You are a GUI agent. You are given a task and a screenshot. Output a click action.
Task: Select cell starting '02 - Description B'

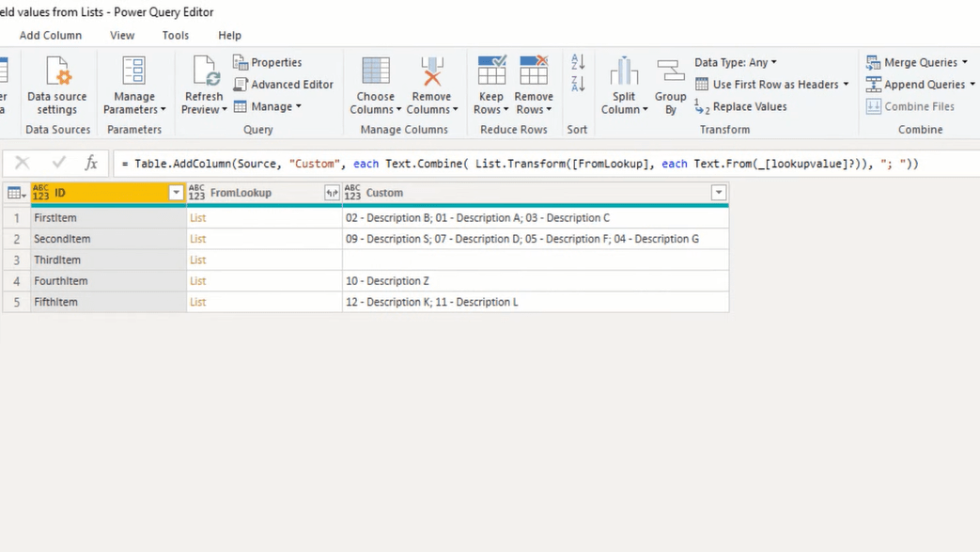pyautogui.click(x=536, y=218)
